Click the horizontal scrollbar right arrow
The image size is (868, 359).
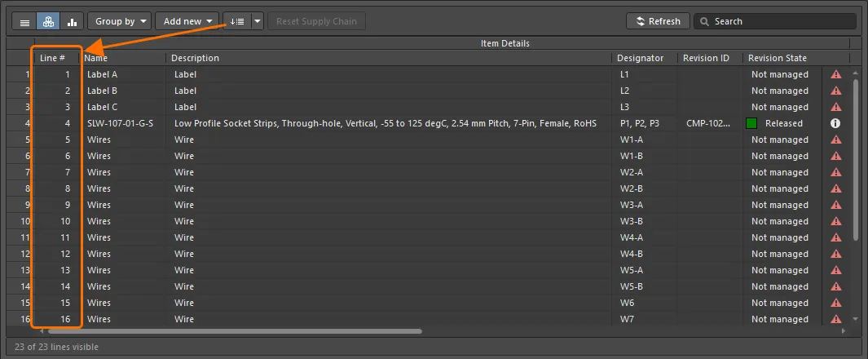tap(843, 331)
